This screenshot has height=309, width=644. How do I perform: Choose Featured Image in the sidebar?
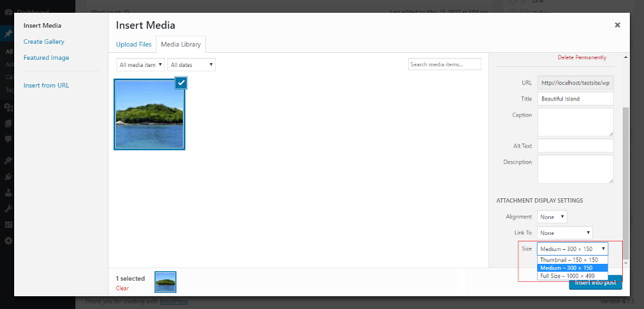pyautogui.click(x=46, y=58)
